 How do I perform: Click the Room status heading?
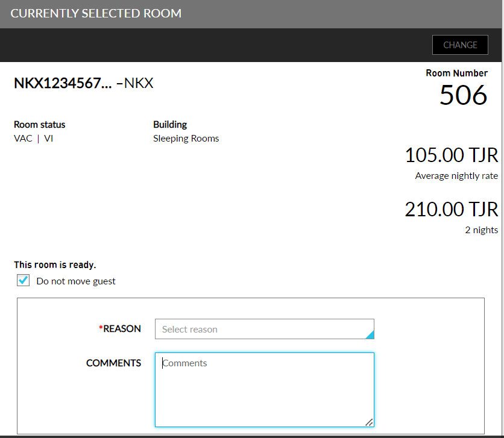coord(40,125)
